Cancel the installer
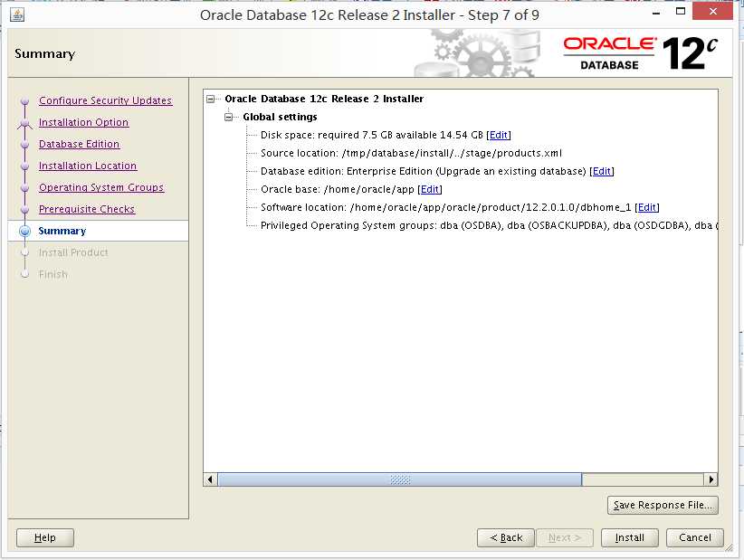744x560 pixels. click(x=695, y=537)
